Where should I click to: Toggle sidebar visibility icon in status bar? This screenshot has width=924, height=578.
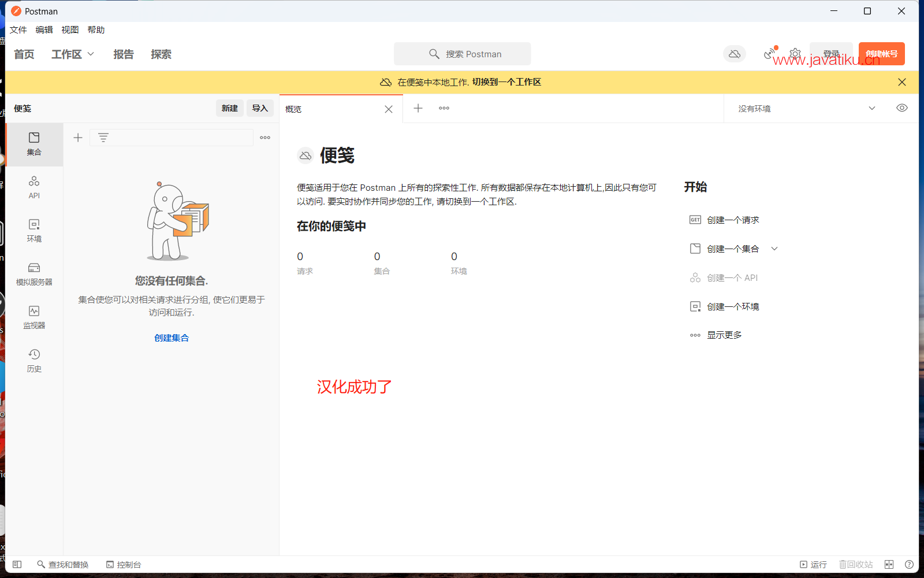click(x=17, y=564)
